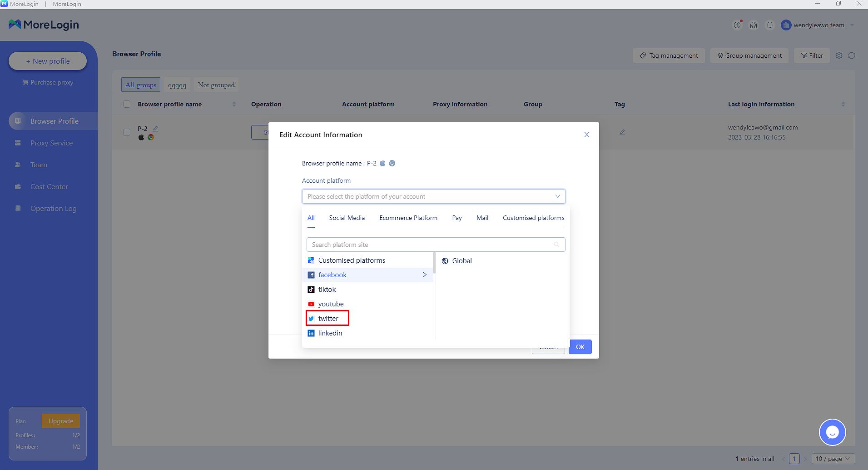Open the 10 / page size dropdown
868x470 pixels.
pos(833,459)
